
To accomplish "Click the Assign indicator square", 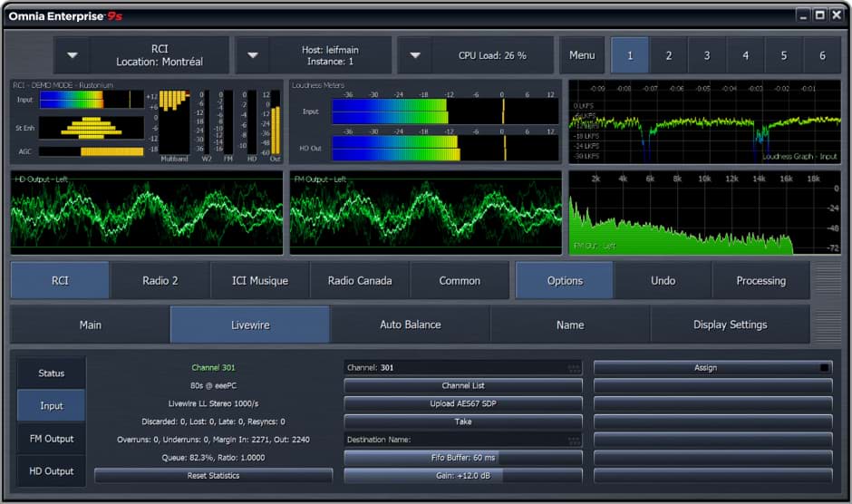I will [x=823, y=368].
